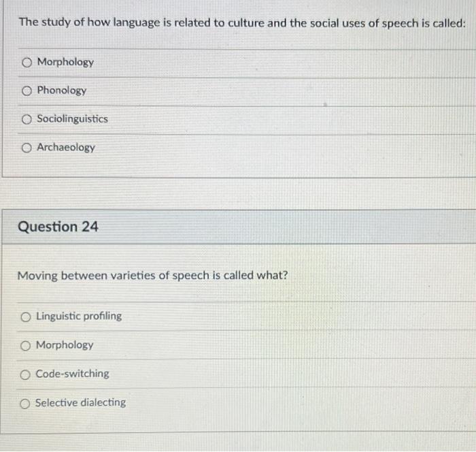Click the 'Moving between varieties of speech' question text
The width and height of the screenshot is (476, 452).
coord(152,276)
